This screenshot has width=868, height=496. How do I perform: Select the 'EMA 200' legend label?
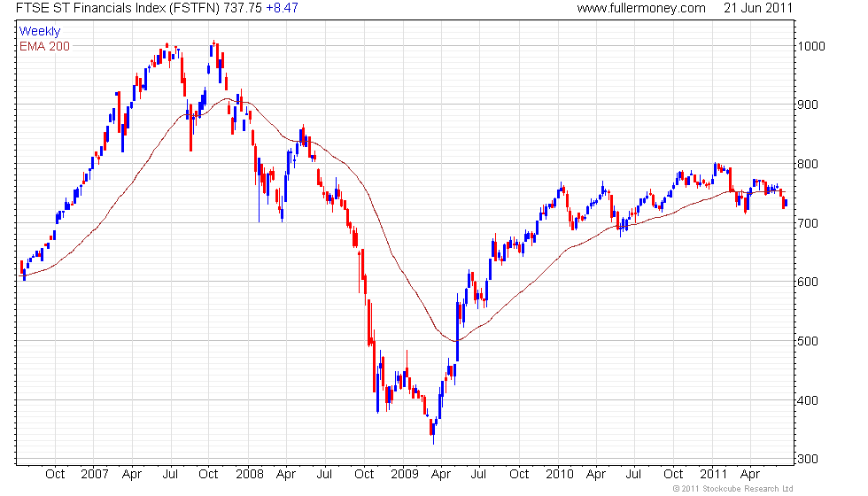[x=44, y=46]
